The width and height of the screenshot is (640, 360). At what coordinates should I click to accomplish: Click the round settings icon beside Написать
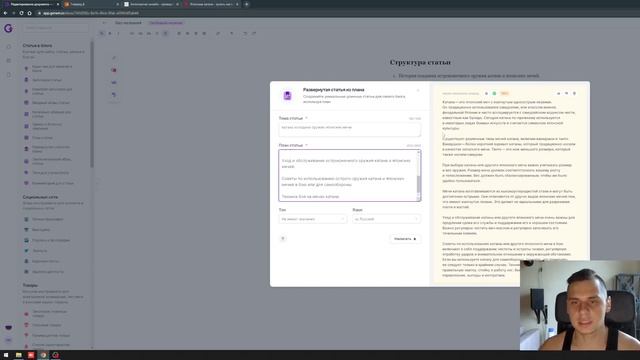(282, 238)
